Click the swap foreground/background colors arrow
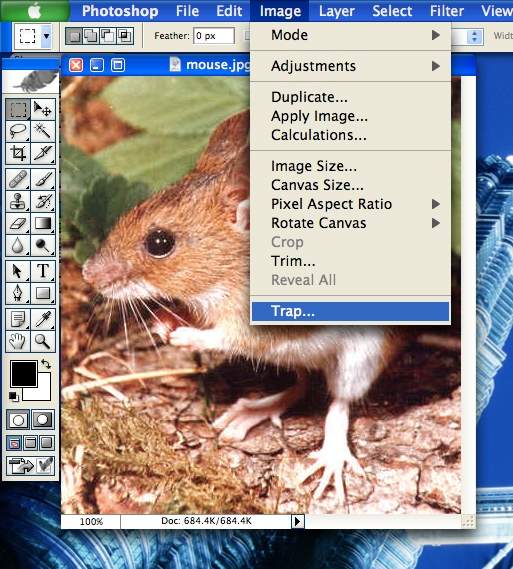This screenshot has width=513, height=569. point(46,364)
